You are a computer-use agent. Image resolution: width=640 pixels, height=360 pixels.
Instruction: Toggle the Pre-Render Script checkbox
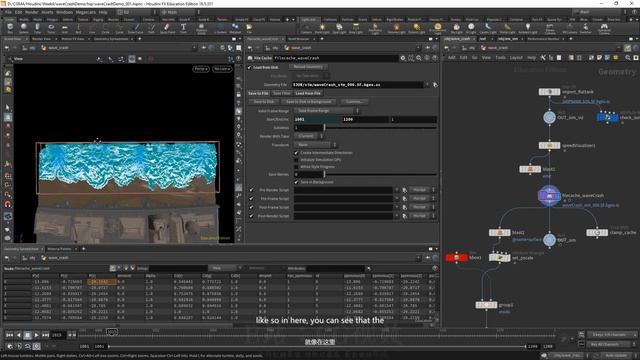(251, 190)
